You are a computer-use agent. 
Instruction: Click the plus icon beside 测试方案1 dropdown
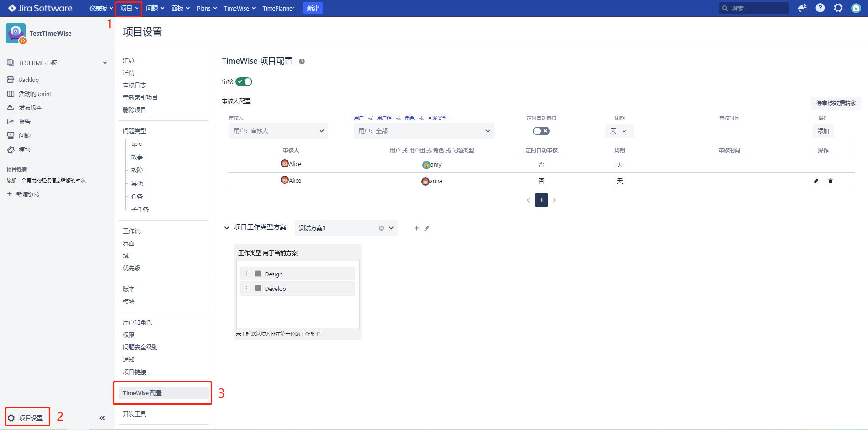416,228
